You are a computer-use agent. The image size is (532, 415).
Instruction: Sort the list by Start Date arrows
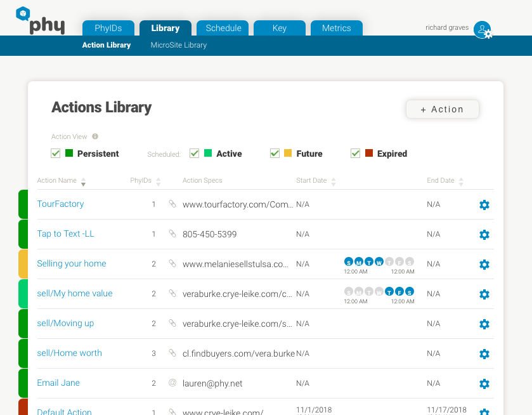(x=334, y=181)
